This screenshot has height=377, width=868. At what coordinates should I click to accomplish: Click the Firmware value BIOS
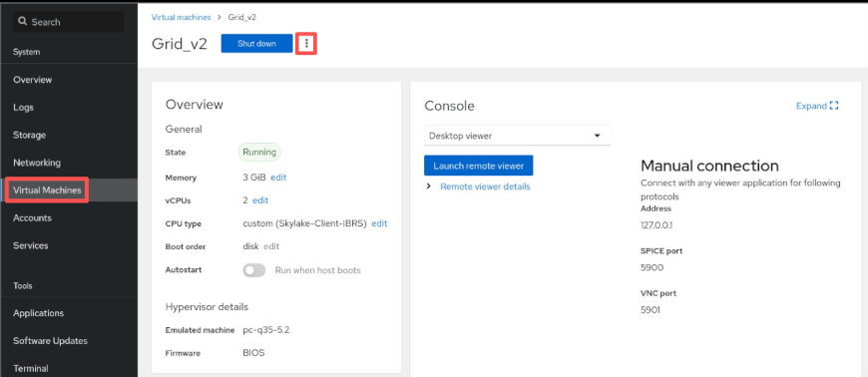click(x=253, y=353)
